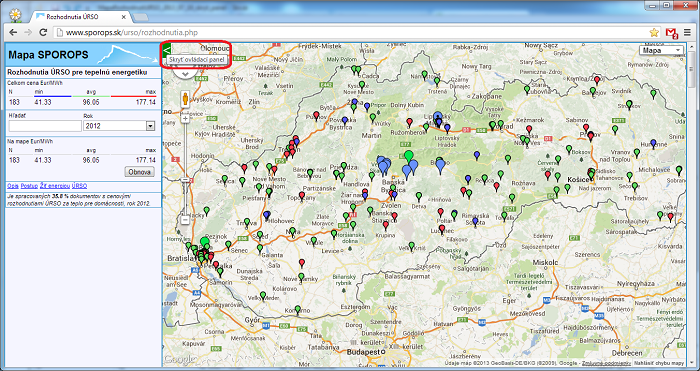
Task: Open the Rok year dropdown
Action: 119,126
